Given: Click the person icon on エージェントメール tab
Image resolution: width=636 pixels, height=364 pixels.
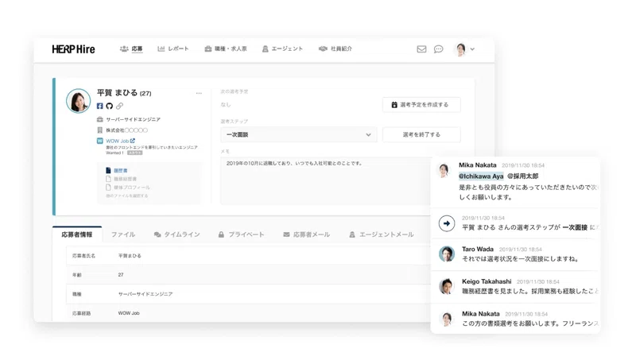Looking at the screenshot, I should point(352,234).
